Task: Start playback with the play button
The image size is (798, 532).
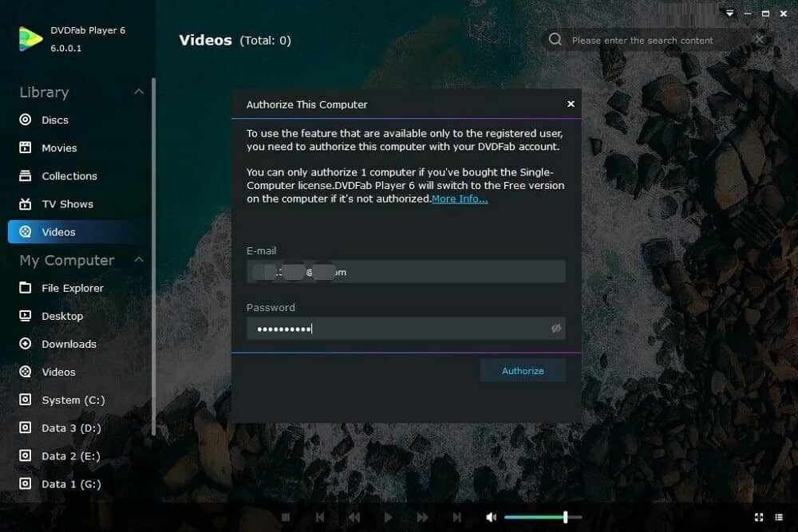Action: point(388,518)
